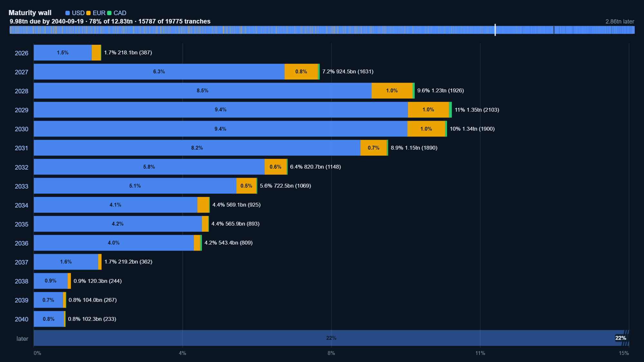Click '10% 1.34tn (1900)' total label
Image resolution: width=644 pixels, height=362 pixels.
click(472, 129)
